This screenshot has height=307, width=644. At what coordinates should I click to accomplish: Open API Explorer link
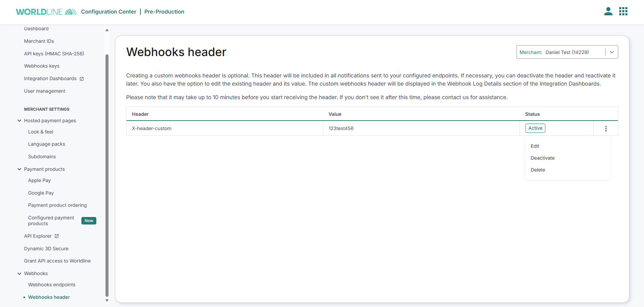click(38, 236)
